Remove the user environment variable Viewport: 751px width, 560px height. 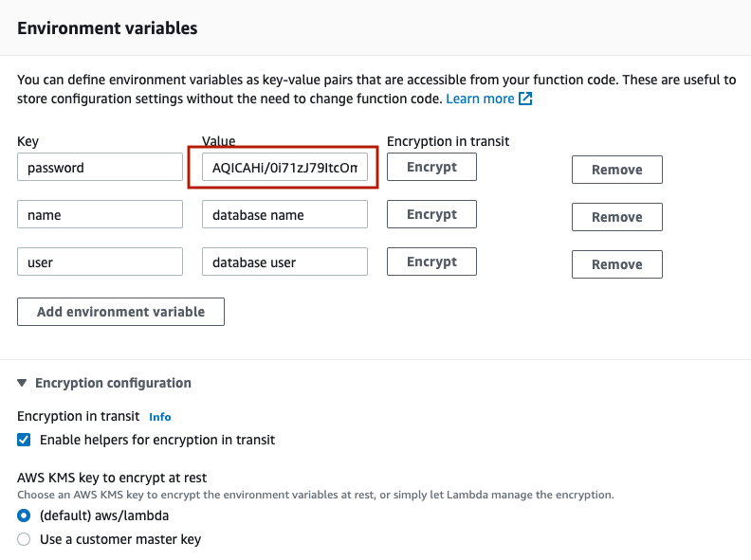tap(617, 264)
